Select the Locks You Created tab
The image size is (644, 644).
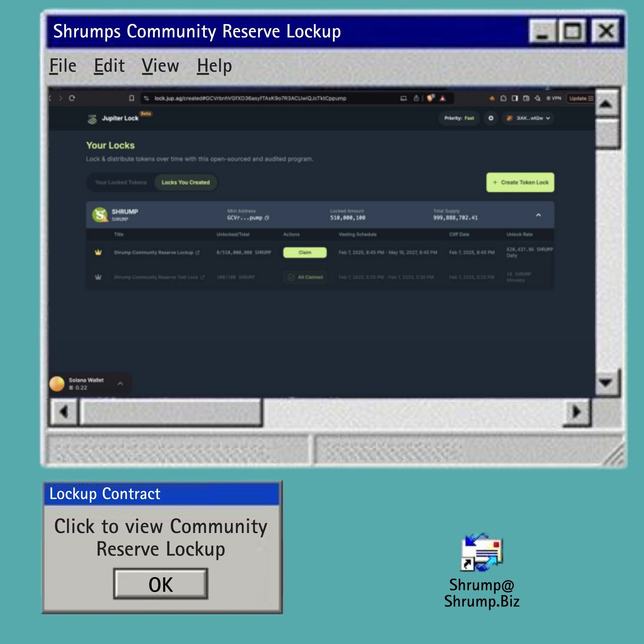coord(186,182)
